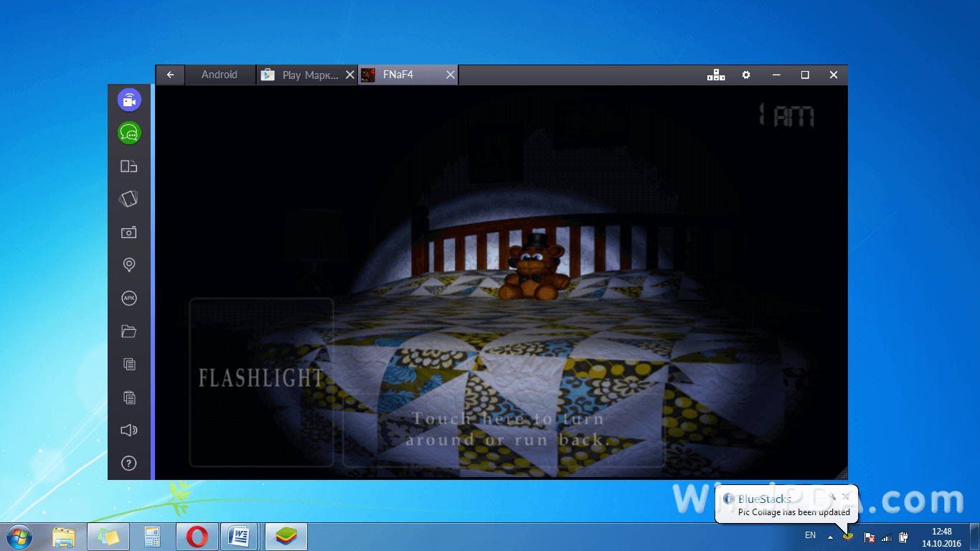Click the rotate screen orientation sidebar icon

pyautogui.click(x=129, y=166)
